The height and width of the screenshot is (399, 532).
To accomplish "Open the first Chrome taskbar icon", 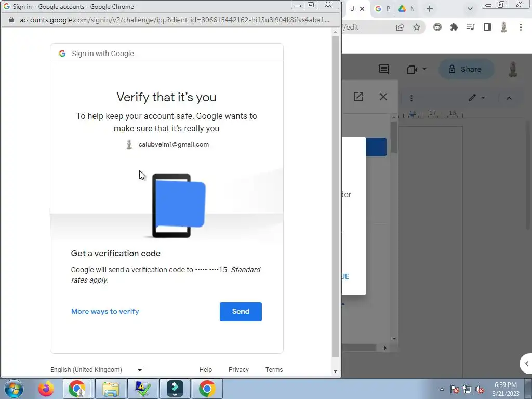I will click(x=77, y=389).
